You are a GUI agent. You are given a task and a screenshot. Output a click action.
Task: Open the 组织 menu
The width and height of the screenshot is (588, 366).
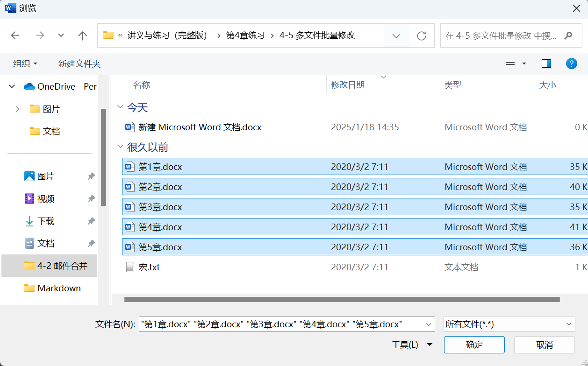(25, 63)
